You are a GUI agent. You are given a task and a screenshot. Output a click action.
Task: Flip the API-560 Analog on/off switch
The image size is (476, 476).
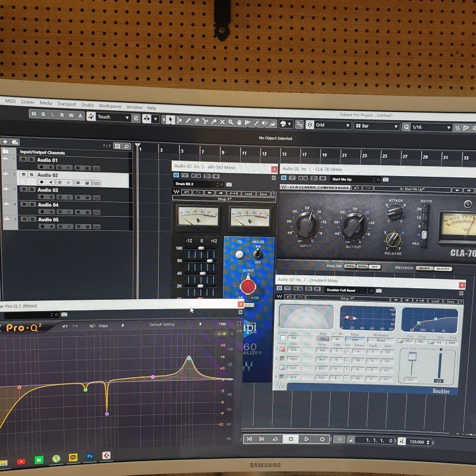pos(258,252)
